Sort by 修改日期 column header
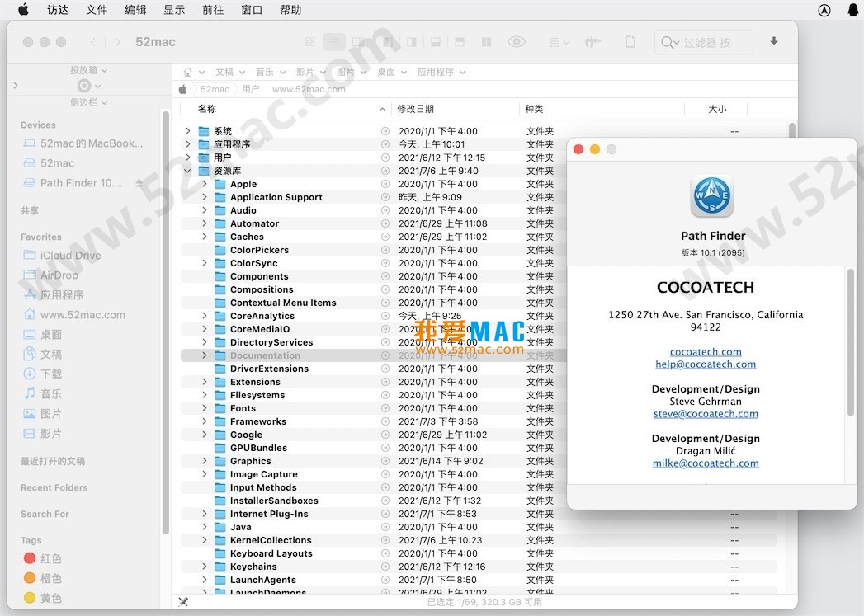The height and width of the screenshot is (616, 864). click(415, 109)
